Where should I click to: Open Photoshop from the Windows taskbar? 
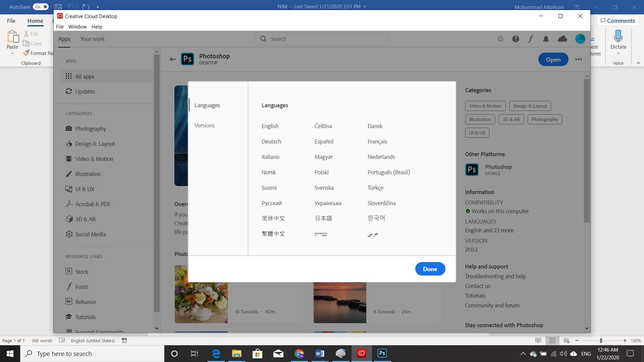click(382, 353)
